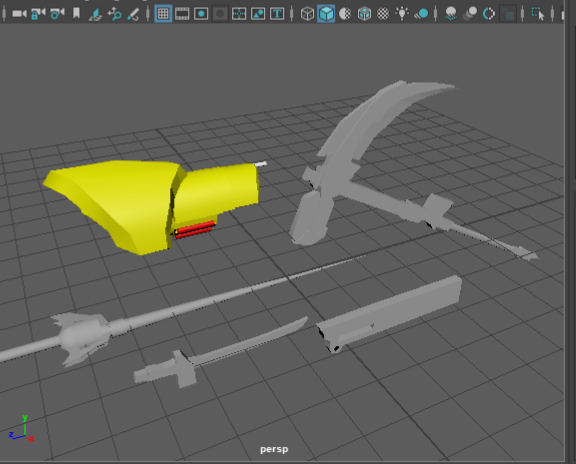Switch viewport to Wireframe shading
Screen dimensions: 576x464
coord(307,14)
